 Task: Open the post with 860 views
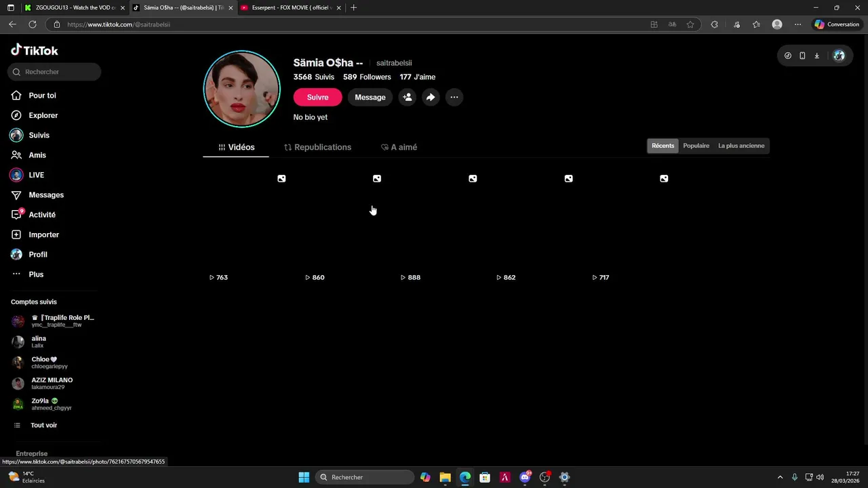point(343,226)
